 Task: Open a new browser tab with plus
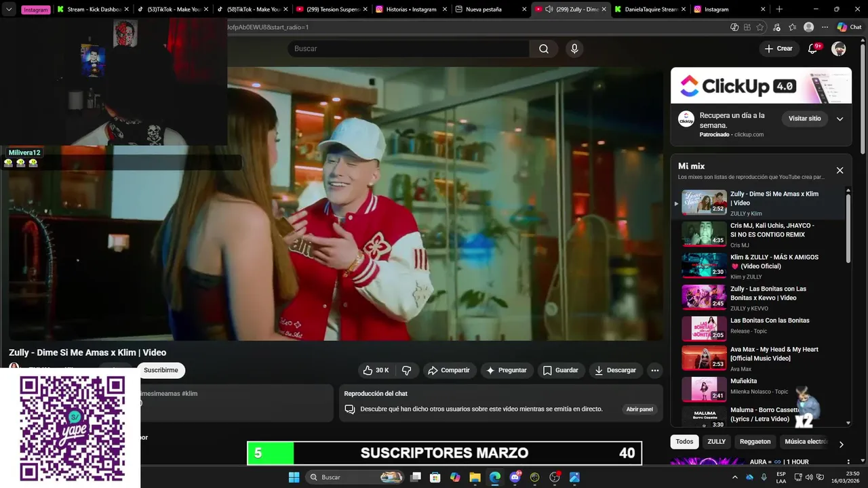point(779,9)
